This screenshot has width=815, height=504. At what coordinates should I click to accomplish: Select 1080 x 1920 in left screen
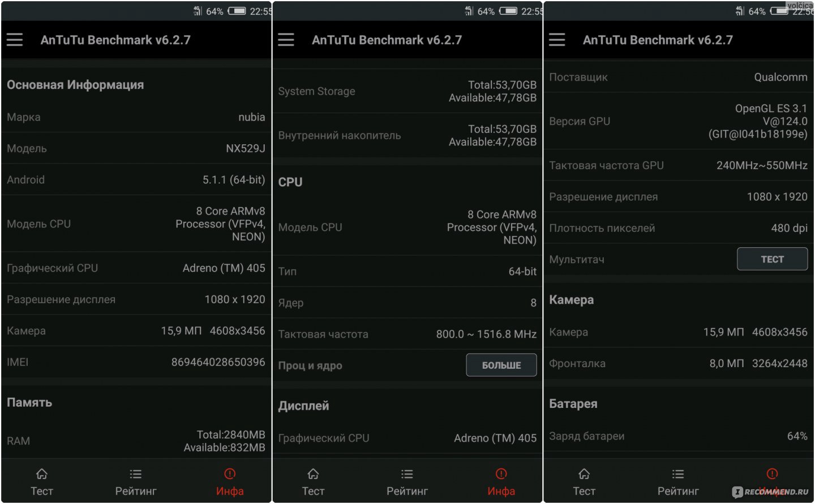point(235,299)
